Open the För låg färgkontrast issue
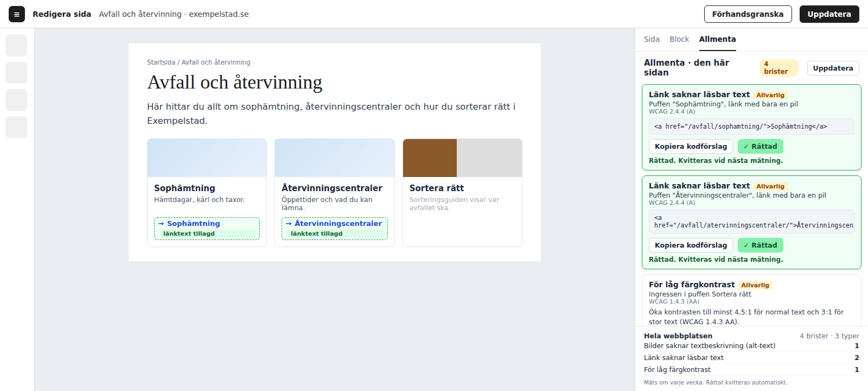Screen dimensions: 868x391 click(751, 300)
